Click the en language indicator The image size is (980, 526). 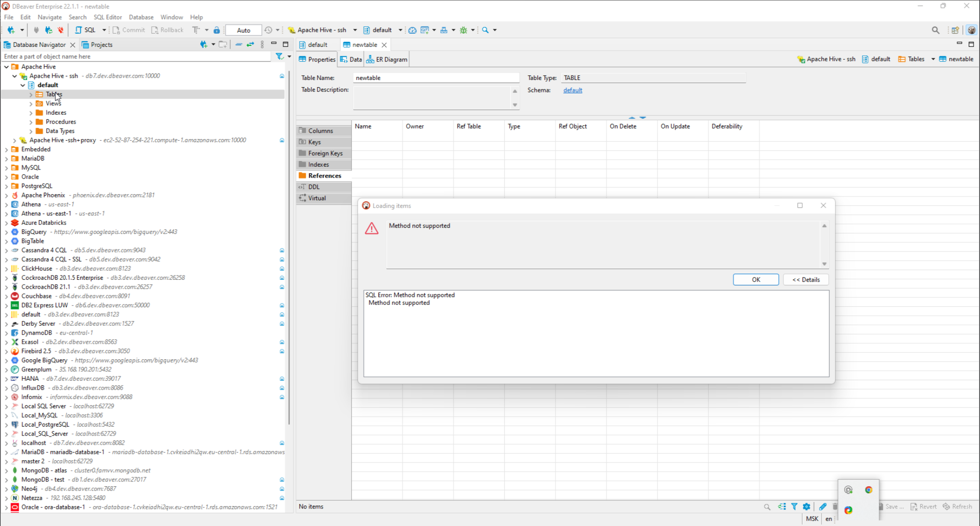tap(829, 519)
